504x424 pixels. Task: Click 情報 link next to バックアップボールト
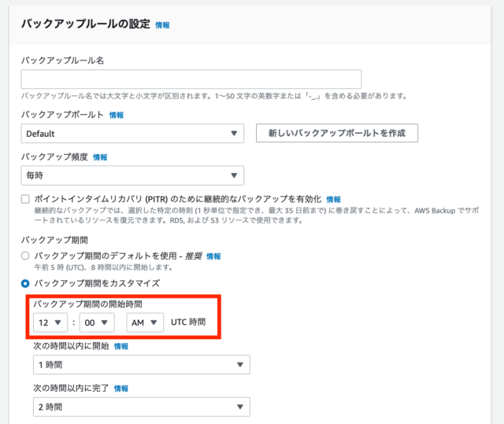pos(117,115)
